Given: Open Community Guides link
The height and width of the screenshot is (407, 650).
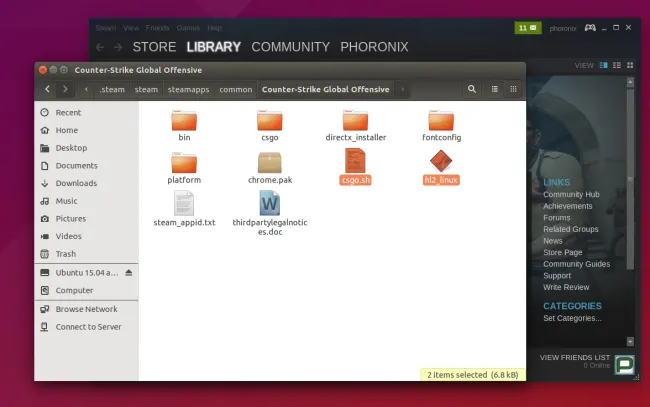Looking at the screenshot, I should 576,264.
